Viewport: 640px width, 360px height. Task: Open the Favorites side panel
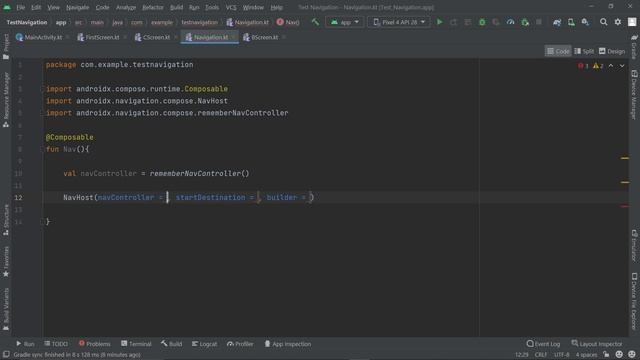tap(6, 261)
